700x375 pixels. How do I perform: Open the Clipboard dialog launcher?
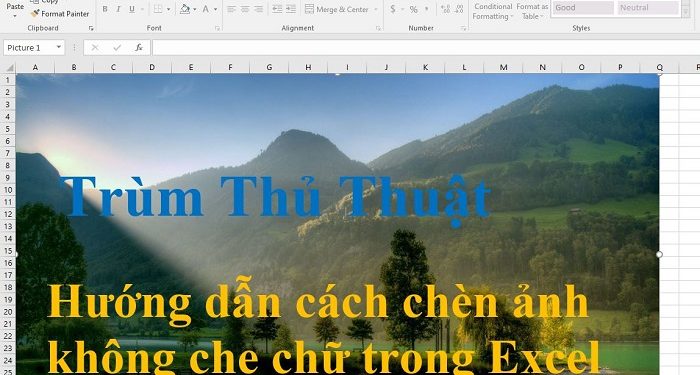tap(91, 28)
